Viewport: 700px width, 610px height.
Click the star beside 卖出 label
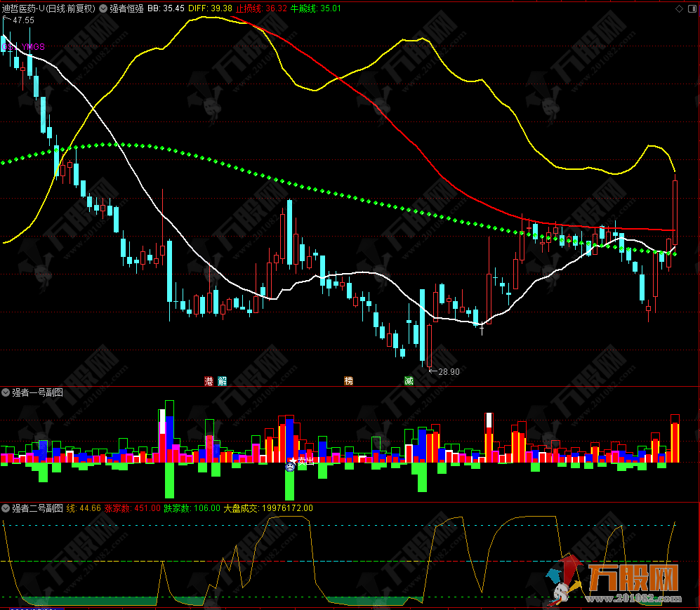pos(293,460)
